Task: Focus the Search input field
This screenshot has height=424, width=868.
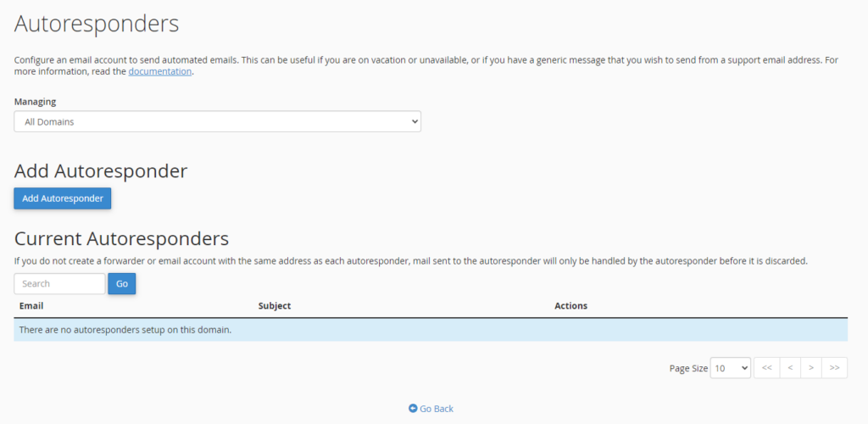Action: [x=60, y=283]
